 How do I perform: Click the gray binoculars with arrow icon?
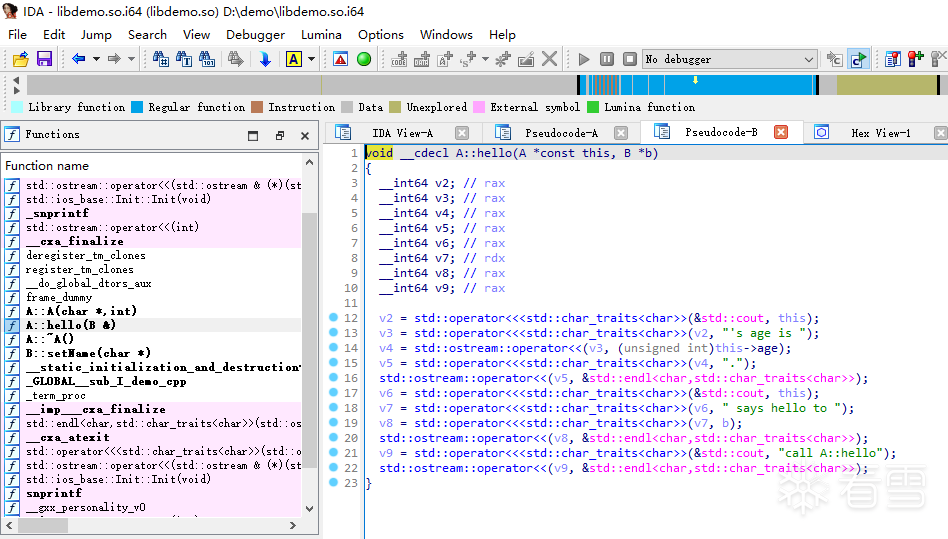coord(236,59)
